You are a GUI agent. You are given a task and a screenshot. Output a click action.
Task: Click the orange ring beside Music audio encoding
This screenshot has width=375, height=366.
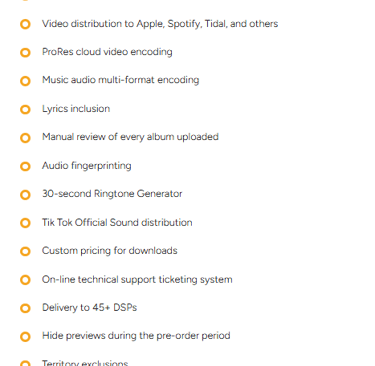25,81
